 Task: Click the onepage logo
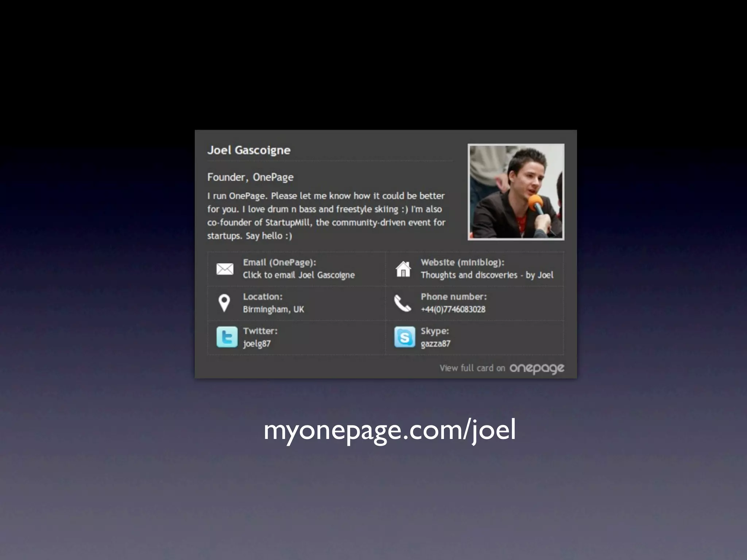tap(537, 369)
